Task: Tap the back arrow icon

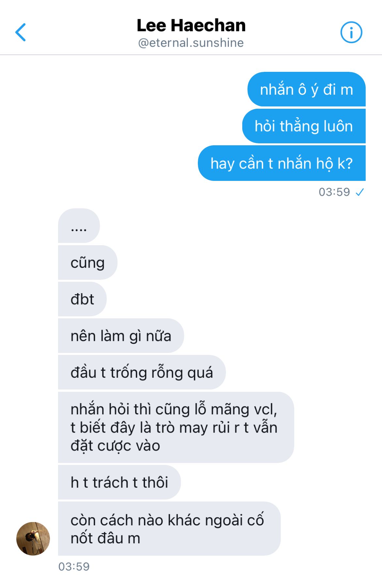Action: coord(20,32)
